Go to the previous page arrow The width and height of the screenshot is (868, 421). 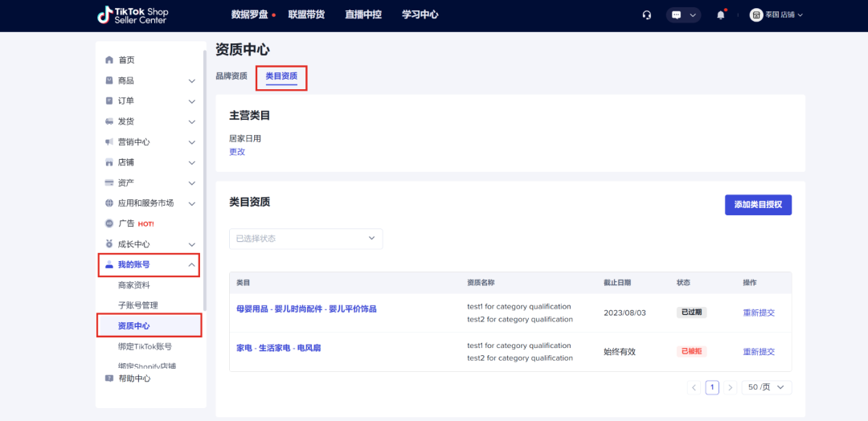click(694, 387)
